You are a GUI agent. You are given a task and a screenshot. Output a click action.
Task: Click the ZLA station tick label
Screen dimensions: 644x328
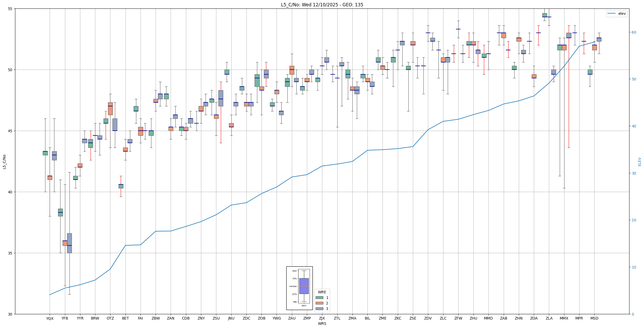[549, 318]
